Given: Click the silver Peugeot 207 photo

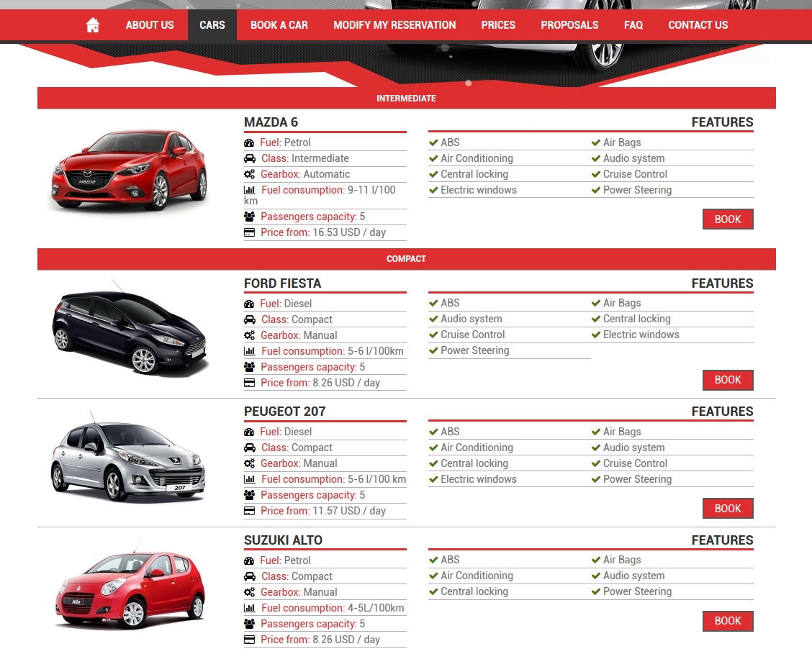Looking at the screenshot, I should [x=128, y=458].
